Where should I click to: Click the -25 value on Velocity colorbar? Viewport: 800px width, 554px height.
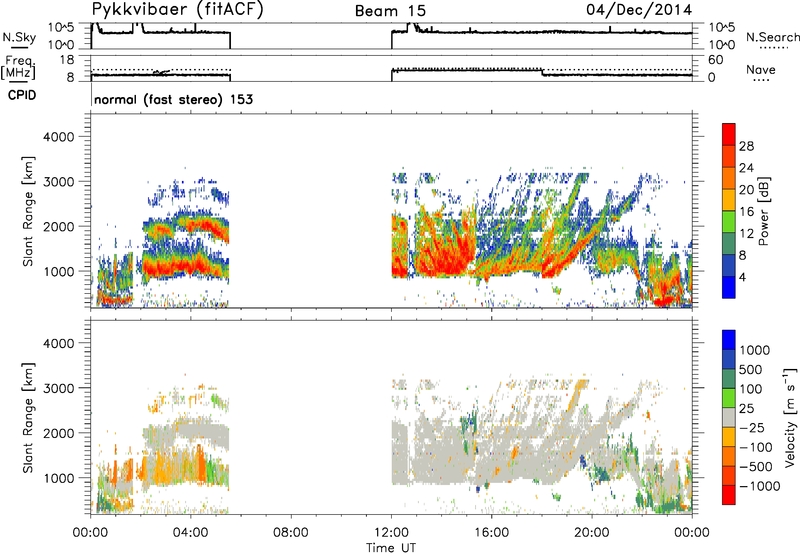pos(752,428)
